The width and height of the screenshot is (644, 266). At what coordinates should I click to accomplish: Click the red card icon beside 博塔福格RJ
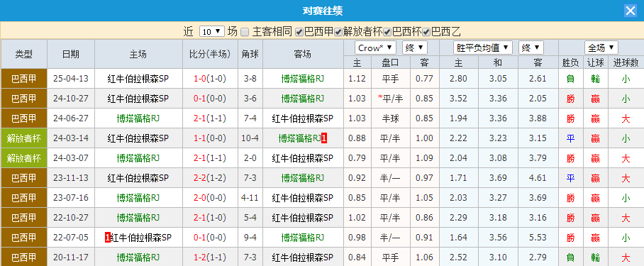[x=324, y=138]
